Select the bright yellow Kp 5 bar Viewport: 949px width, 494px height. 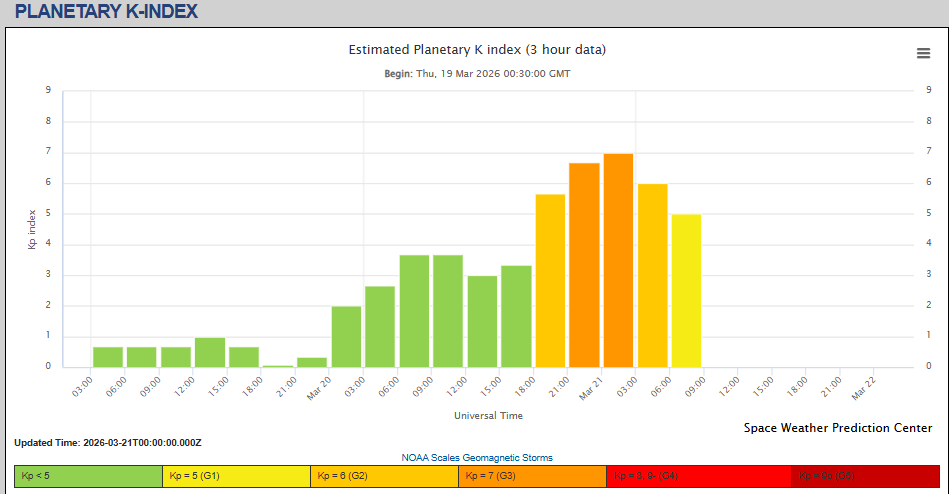(x=686, y=291)
